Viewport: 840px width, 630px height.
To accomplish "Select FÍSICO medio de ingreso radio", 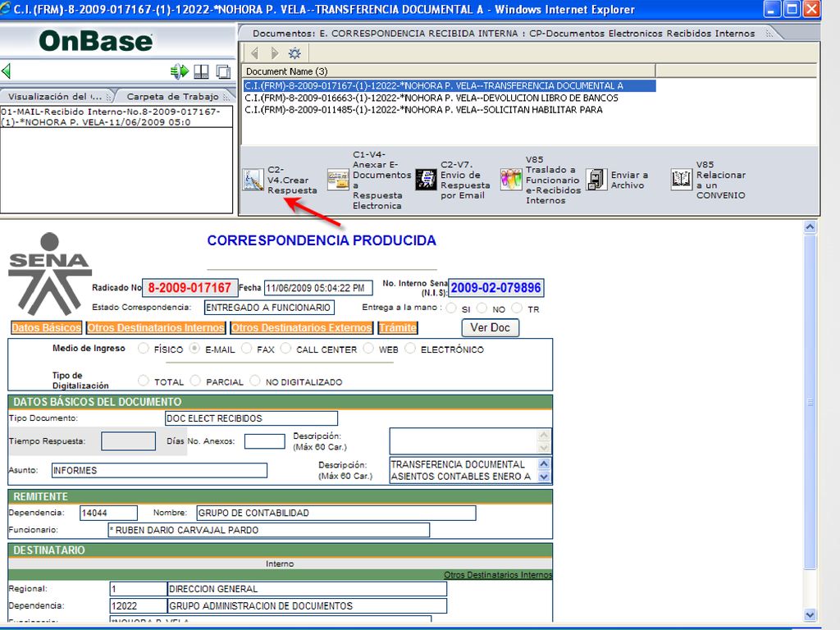I will coord(143,348).
